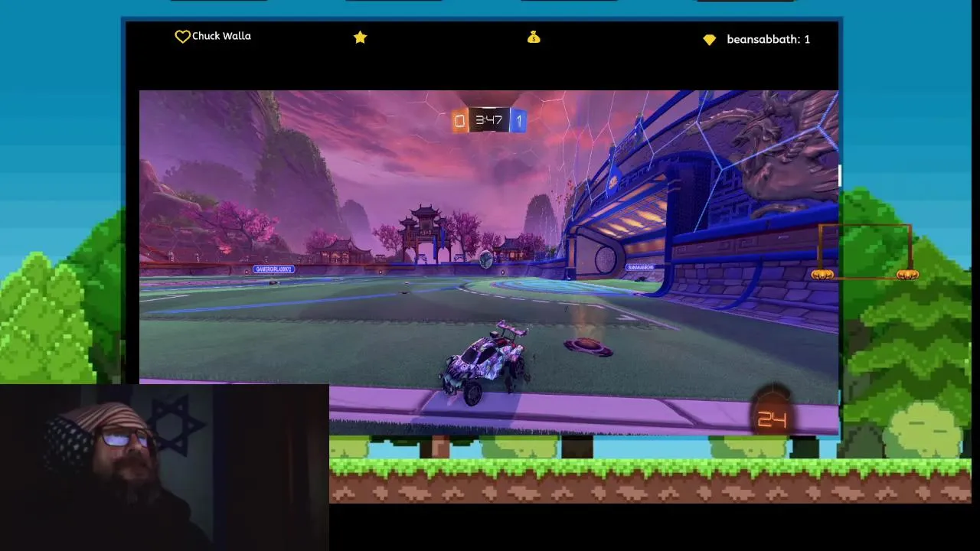This screenshot has height=551, width=980.
Task: Click the right pumpkin icon
Action: [x=907, y=274]
